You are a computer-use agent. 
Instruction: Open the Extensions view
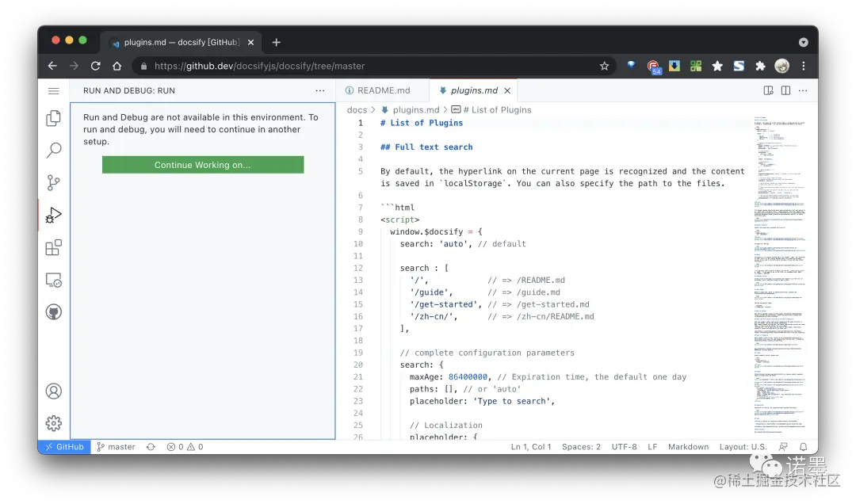click(54, 248)
